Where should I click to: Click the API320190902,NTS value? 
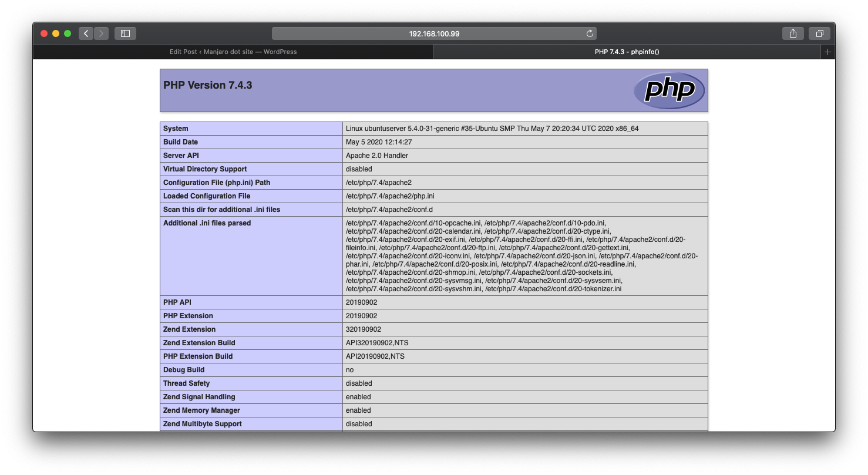pos(377,343)
